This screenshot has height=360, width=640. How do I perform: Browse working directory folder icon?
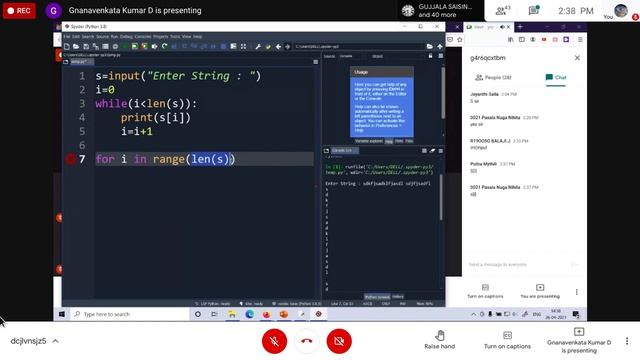click(x=429, y=47)
